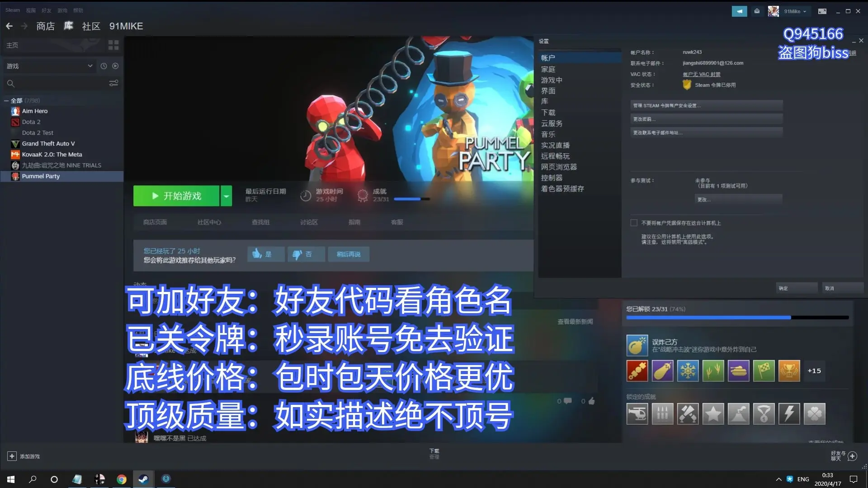The height and width of the screenshot is (488, 868).
Task: Expand the play button options dropdown arrow
Action: (x=226, y=196)
